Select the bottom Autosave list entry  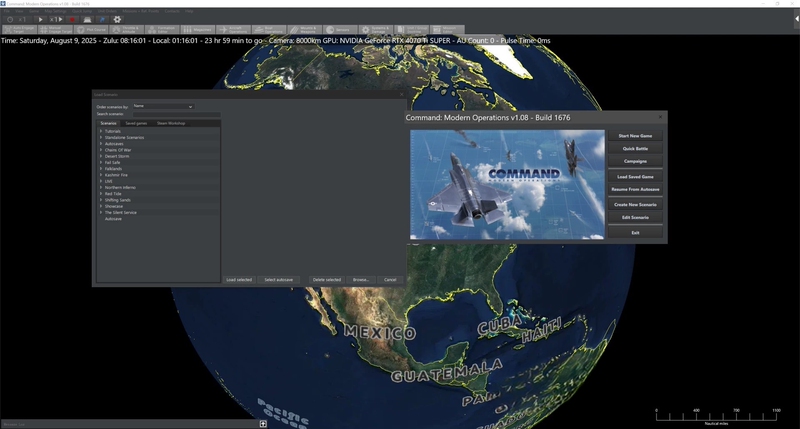[113, 219]
